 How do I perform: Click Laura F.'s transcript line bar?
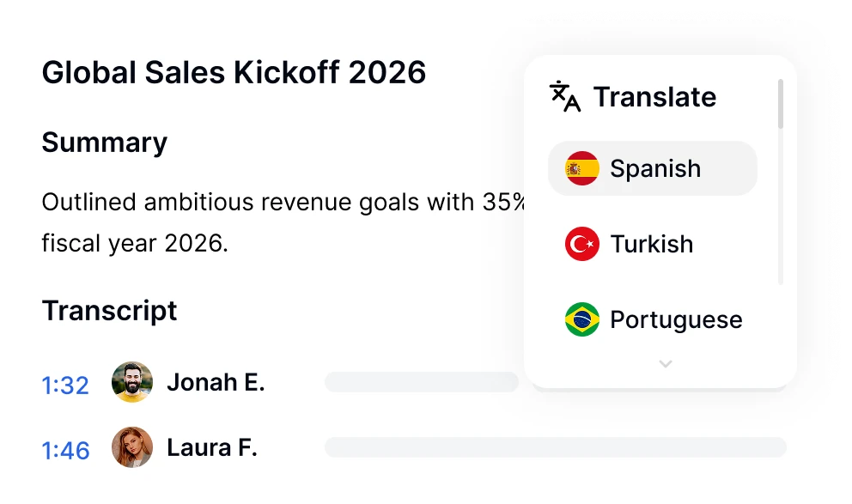(x=555, y=447)
